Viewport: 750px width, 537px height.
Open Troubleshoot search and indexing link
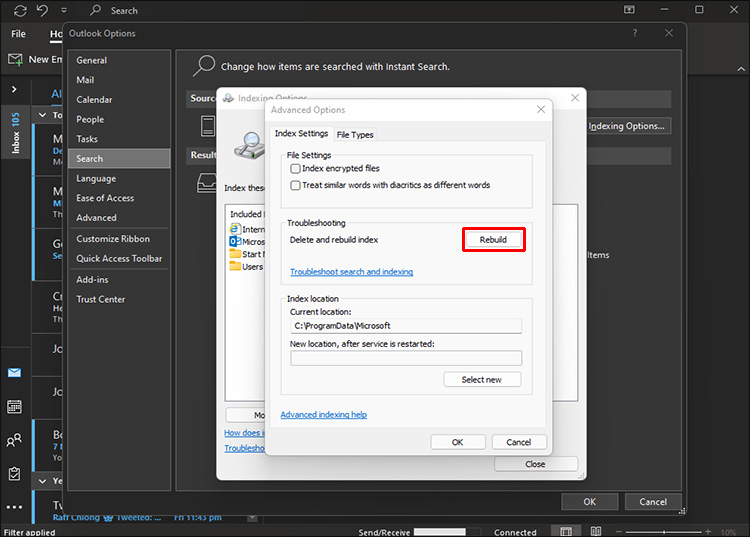[x=352, y=272]
